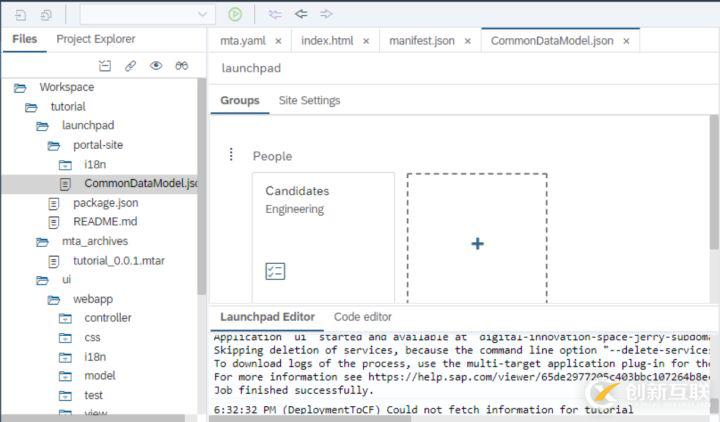The image size is (720, 422).
Task: Collapse the tutorial folder
Action: 31,107
